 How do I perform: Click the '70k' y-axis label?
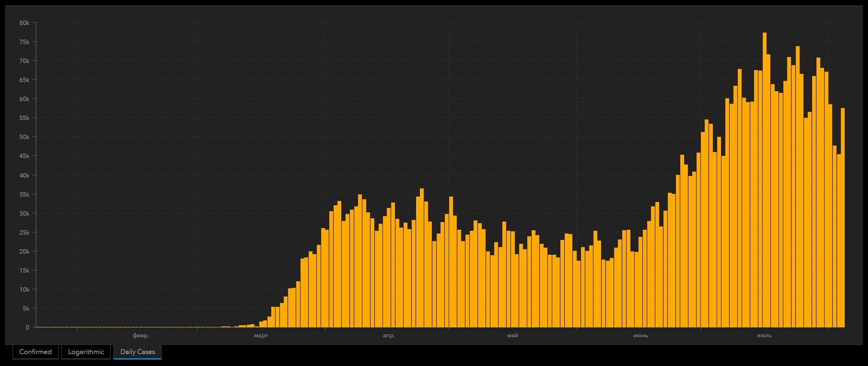24,61
